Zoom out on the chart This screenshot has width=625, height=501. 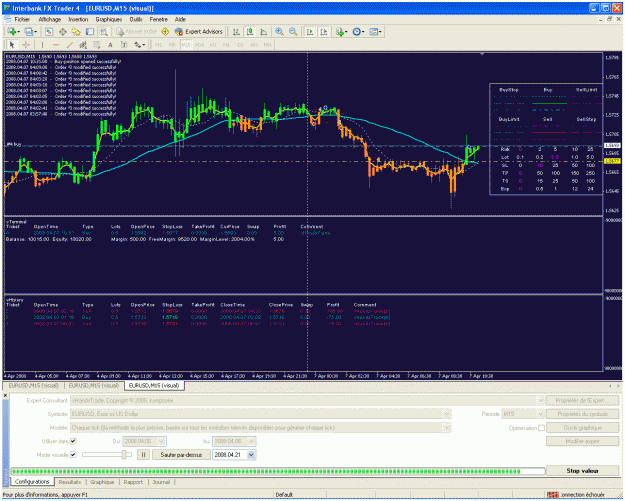[x=293, y=32]
